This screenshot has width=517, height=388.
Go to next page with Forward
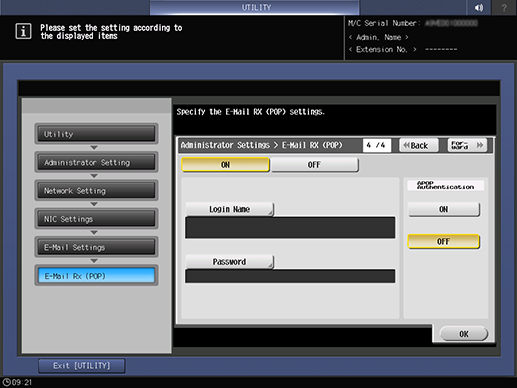click(x=467, y=145)
